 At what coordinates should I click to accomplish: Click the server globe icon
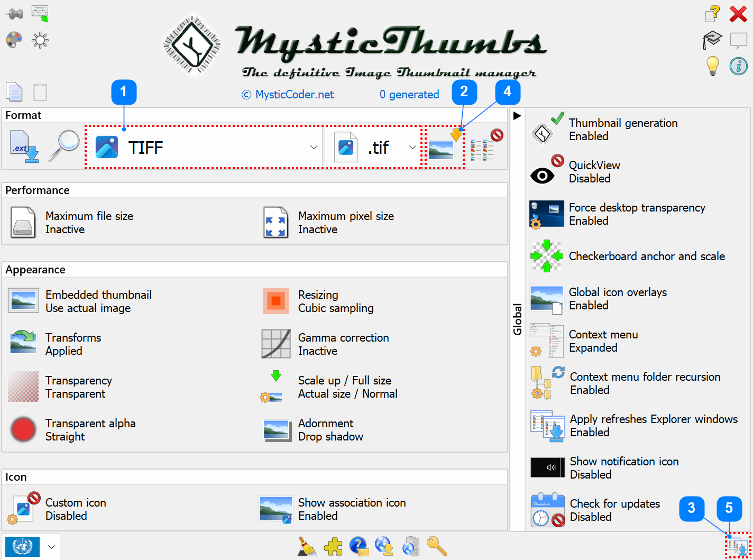pos(410,546)
